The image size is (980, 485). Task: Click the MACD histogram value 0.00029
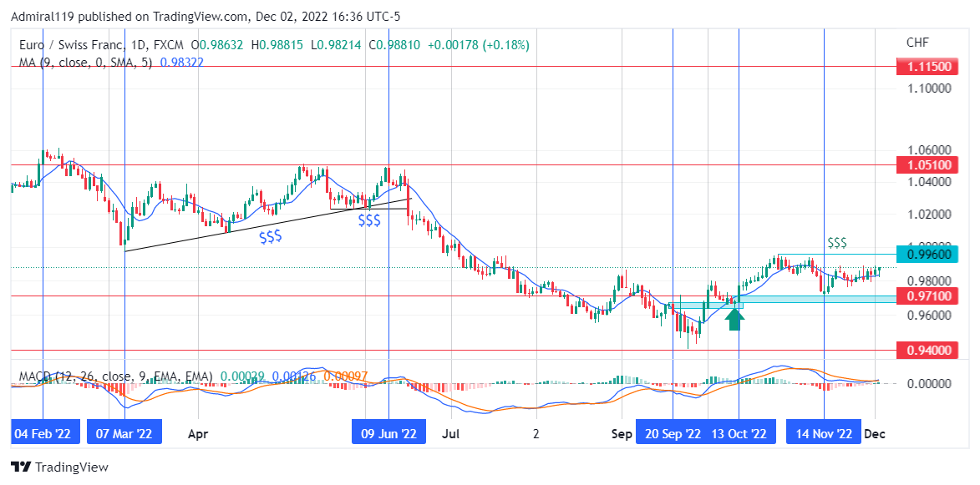point(242,376)
